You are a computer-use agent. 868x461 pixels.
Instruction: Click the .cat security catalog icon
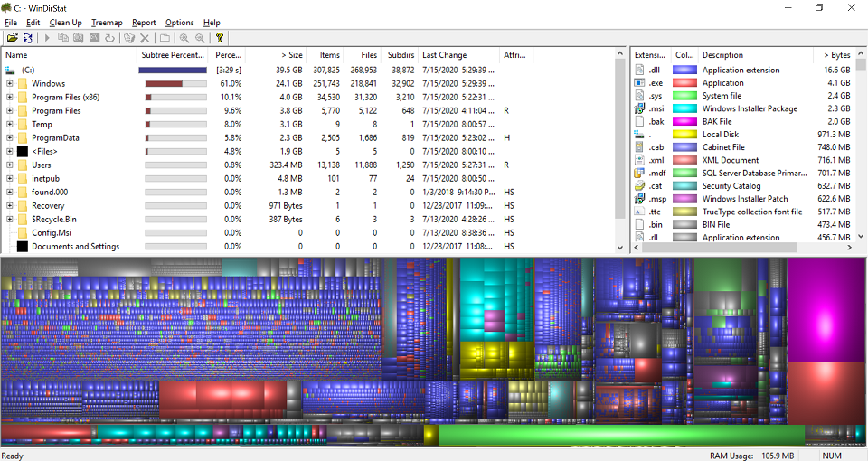(x=639, y=185)
